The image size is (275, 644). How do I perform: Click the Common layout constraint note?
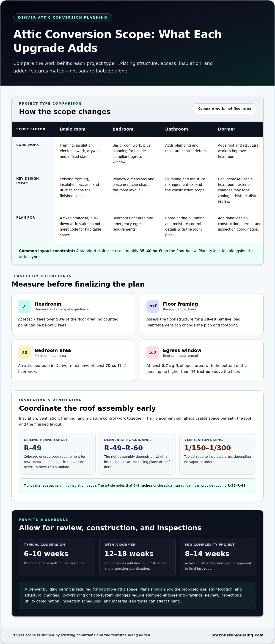(x=137, y=254)
